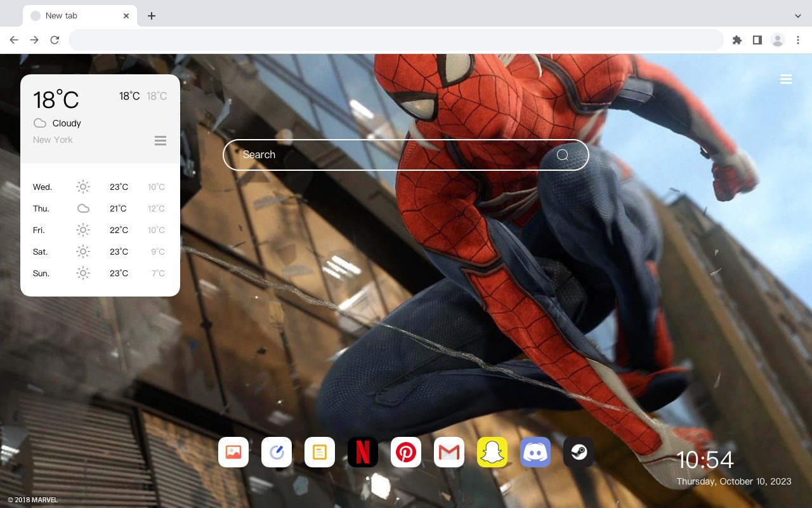Focus the Chrome address bar
The height and width of the screenshot is (508, 812).
pyautogui.click(x=396, y=40)
